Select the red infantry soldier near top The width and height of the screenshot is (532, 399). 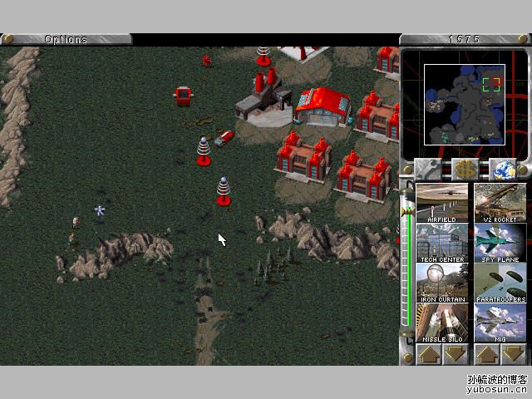(206, 61)
